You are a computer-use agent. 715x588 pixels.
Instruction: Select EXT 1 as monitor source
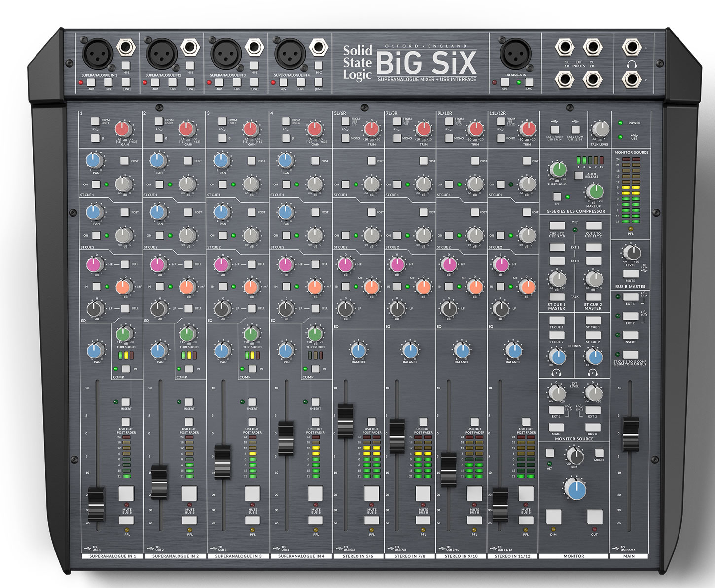click(x=556, y=410)
